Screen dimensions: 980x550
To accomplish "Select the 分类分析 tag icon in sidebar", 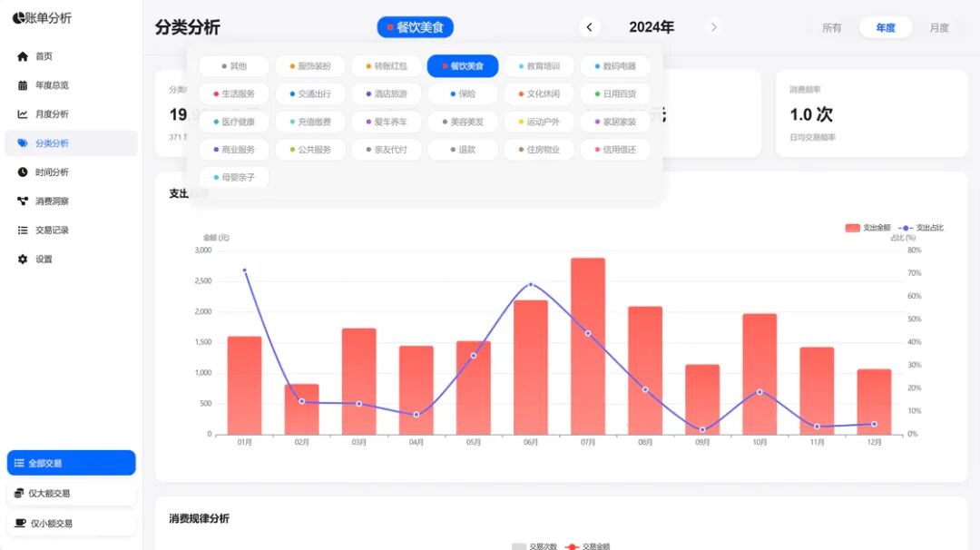I will coord(23,143).
